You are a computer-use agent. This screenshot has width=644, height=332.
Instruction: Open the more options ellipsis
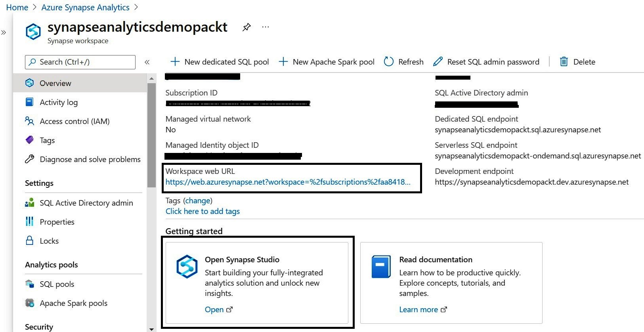click(x=266, y=27)
